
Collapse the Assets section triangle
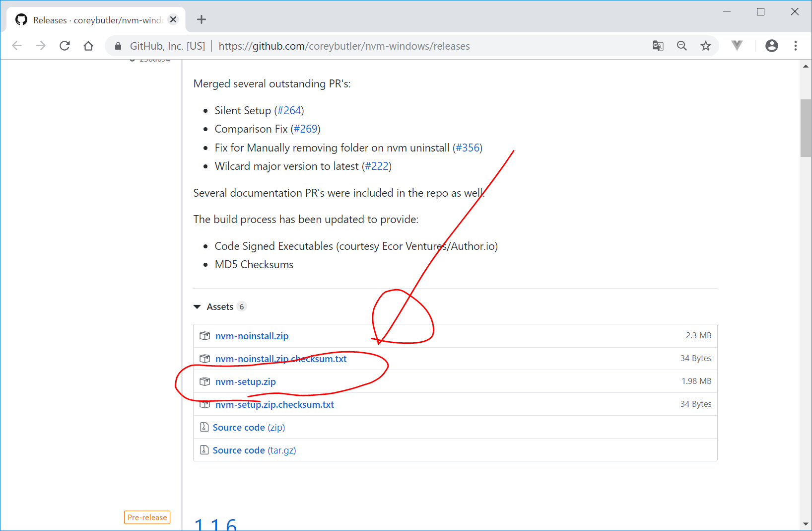[197, 307]
